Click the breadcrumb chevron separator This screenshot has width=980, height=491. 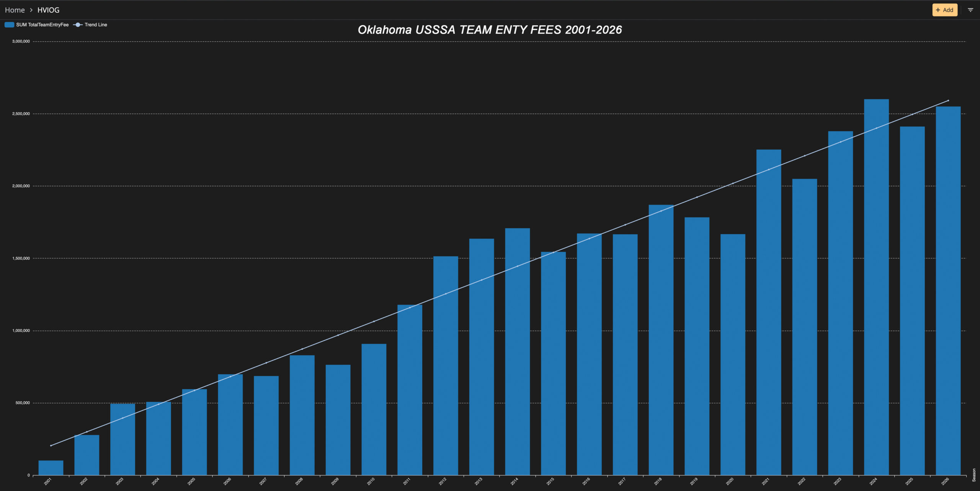(x=31, y=10)
